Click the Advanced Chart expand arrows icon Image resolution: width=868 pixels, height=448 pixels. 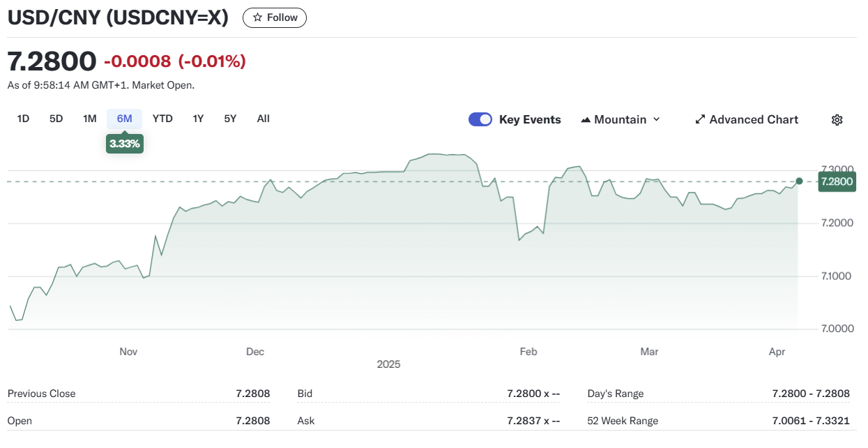(x=700, y=120)
